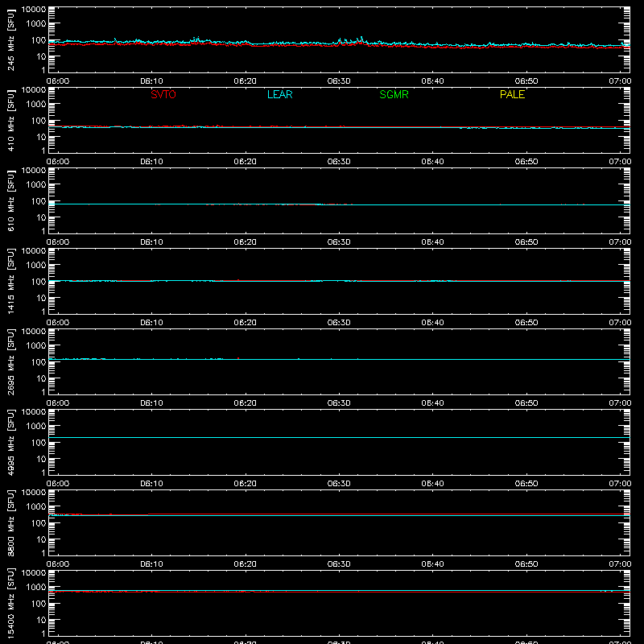Click the red SVTO legend label
644x644 pixels.
coord(163,94)
